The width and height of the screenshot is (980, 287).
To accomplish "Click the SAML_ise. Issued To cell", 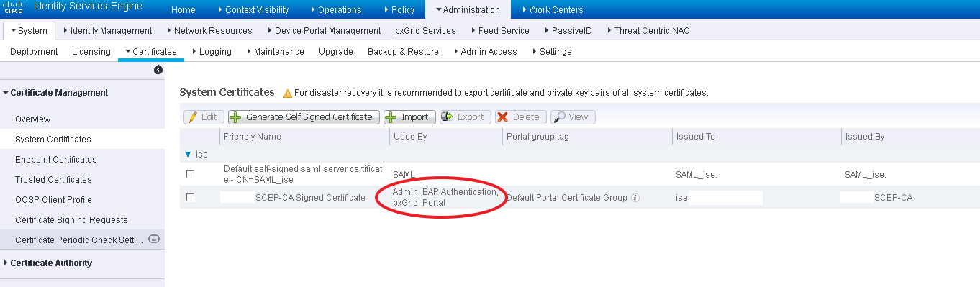I will pyautogui.click(x=697, y=174).
